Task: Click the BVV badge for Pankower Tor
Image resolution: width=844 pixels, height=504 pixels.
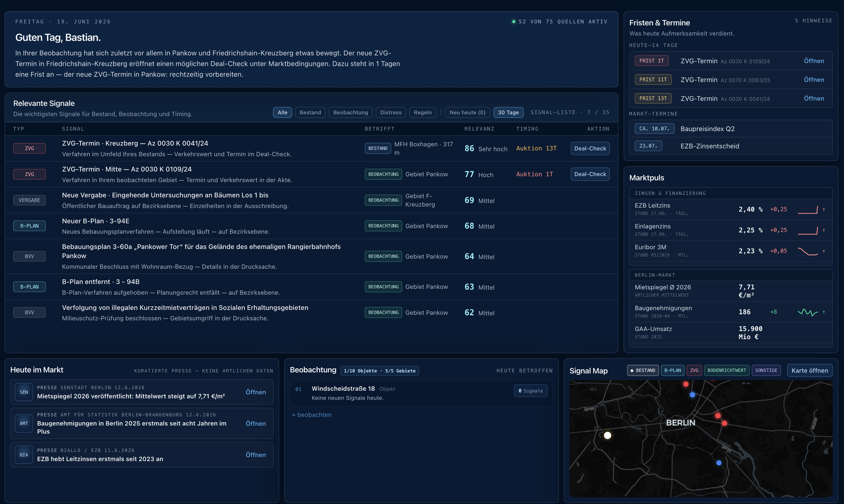Action: click(30, 256)
